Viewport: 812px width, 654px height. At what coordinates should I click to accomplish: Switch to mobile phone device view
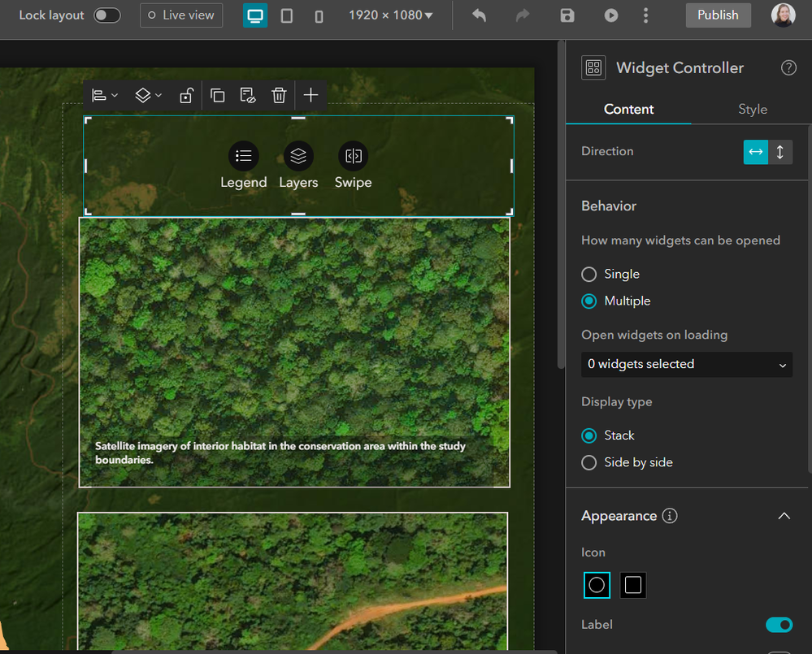click(x=319, y=15)
